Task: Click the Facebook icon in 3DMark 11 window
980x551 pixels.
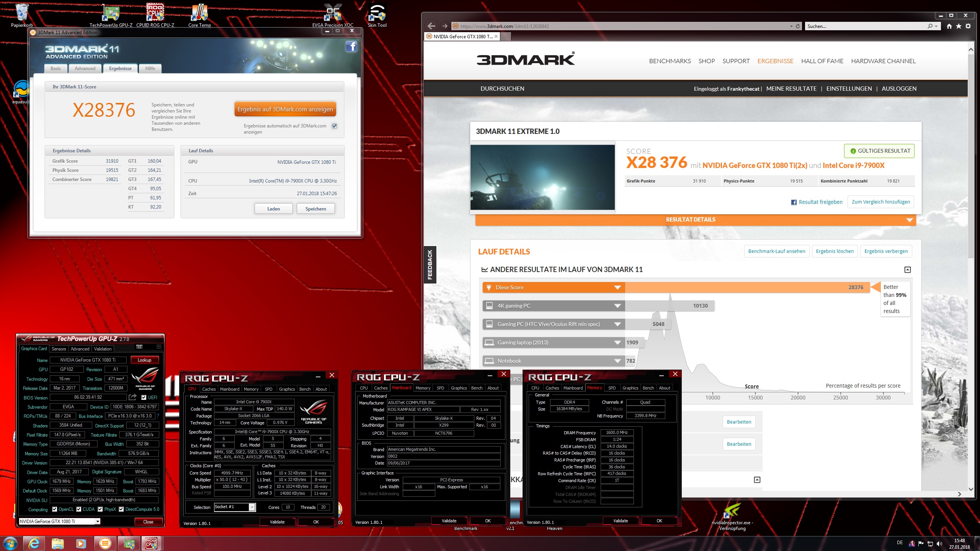Action: [x=351, y=47]
